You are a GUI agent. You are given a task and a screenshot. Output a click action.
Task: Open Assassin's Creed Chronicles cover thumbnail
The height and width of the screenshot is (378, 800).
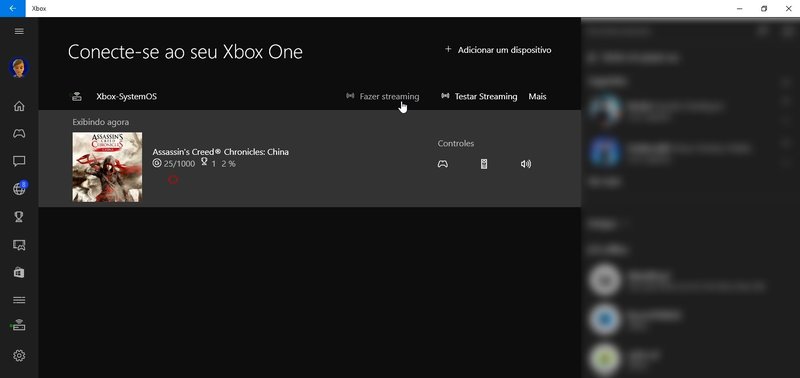107,167
